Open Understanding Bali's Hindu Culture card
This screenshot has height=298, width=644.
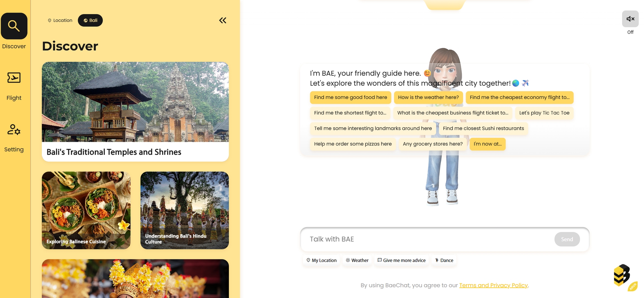pos(185,210)
